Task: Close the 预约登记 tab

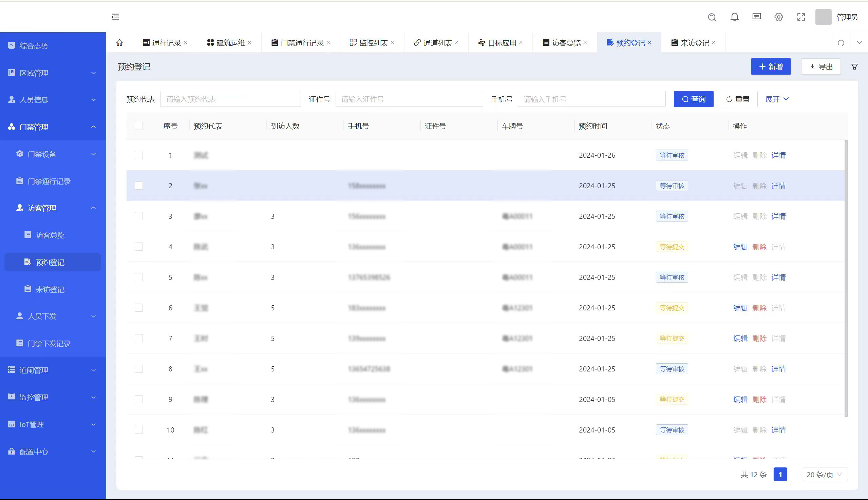Action: pyautogui.click(x=649, y=42)
